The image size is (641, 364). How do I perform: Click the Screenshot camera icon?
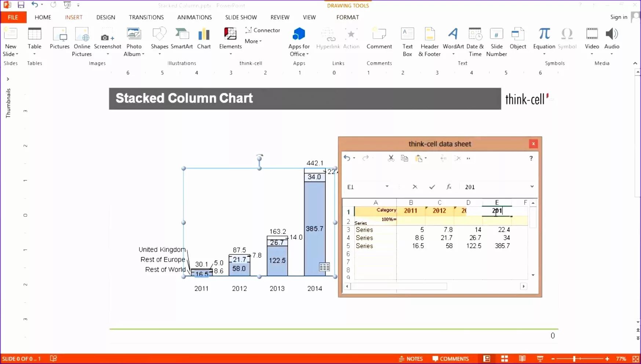click(108, 36)
